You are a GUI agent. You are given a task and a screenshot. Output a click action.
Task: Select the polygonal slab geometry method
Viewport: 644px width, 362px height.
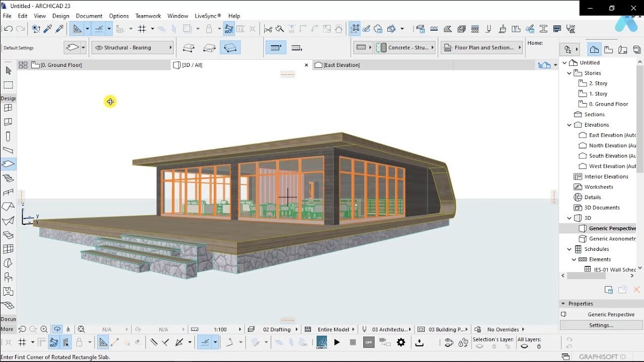189,48
